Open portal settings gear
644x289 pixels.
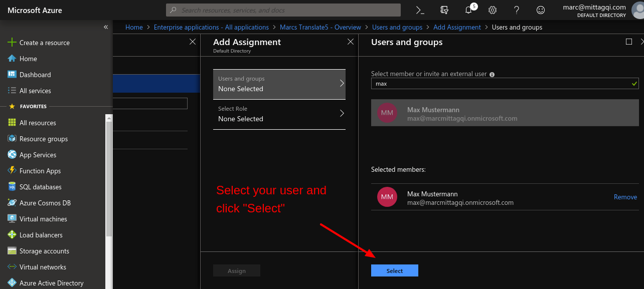point(493,10)
